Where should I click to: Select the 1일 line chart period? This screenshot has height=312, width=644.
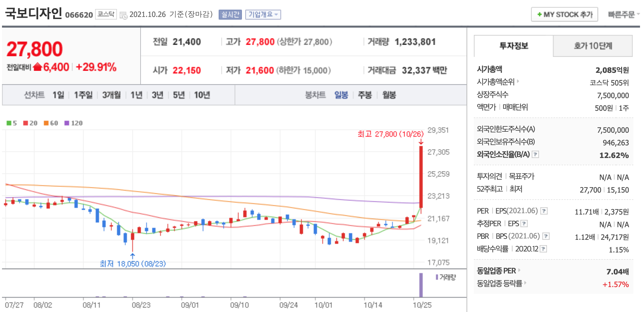[58, 95]
